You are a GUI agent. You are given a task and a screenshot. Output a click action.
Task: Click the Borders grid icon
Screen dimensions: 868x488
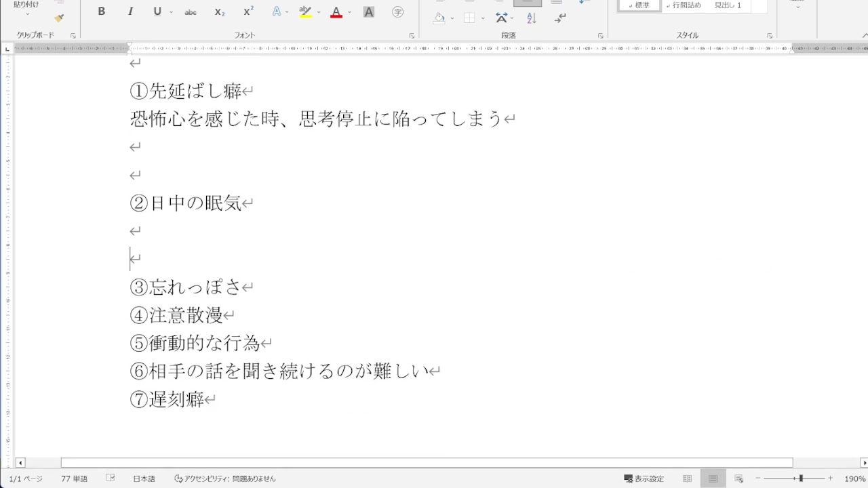469,18
